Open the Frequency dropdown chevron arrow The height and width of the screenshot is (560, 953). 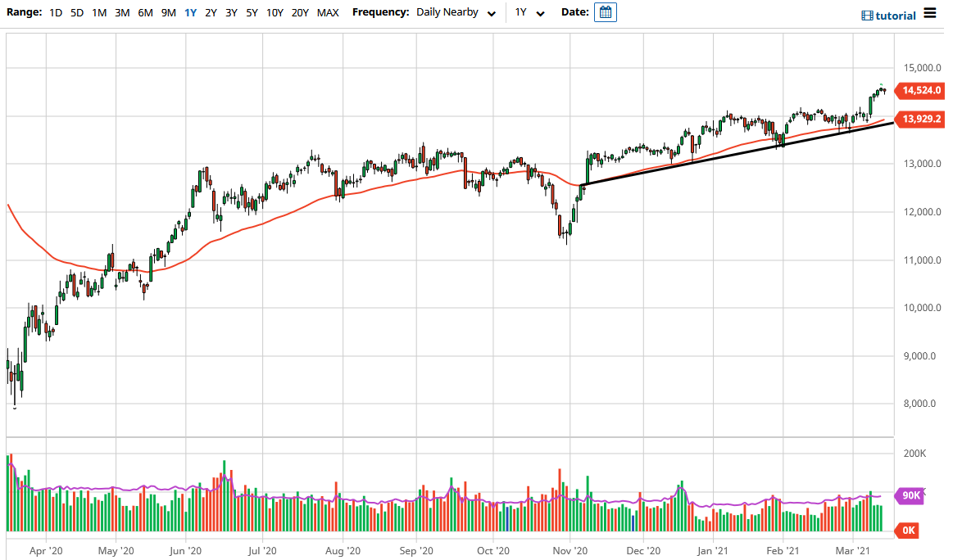click(x=491, y=13)
